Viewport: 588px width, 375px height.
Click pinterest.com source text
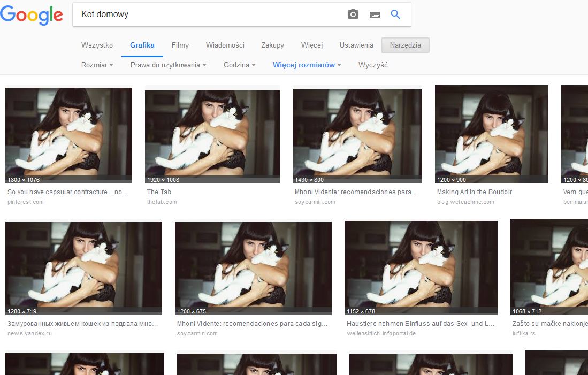pyautogui.click(x=26, y=202)
